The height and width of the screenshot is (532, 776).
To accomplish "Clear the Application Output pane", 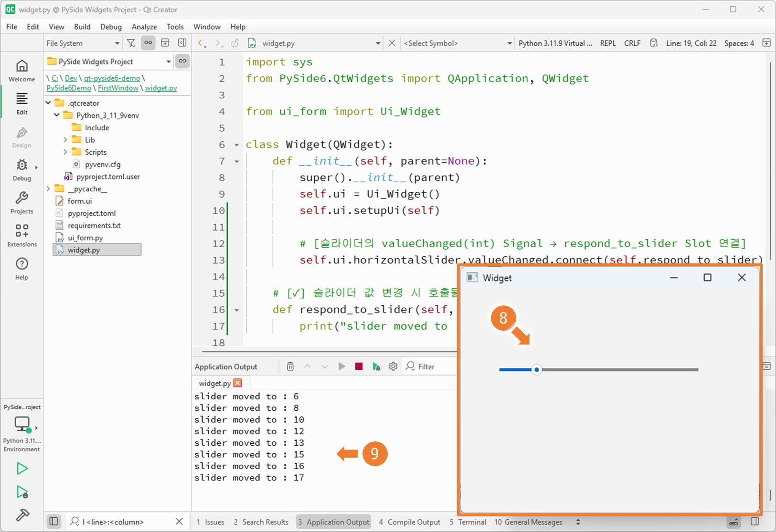I will pos(290,366).
